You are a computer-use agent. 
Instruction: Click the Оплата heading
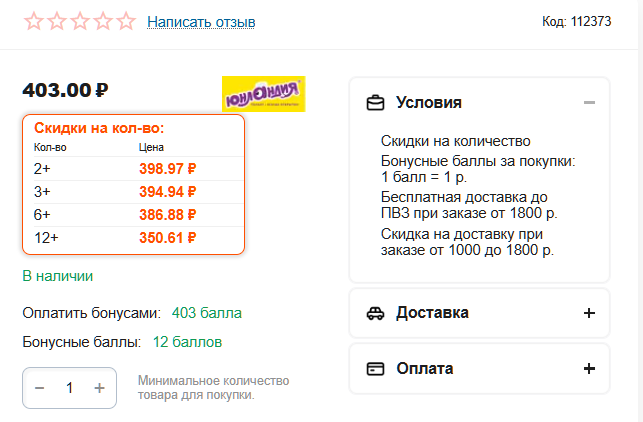(425, 369)
